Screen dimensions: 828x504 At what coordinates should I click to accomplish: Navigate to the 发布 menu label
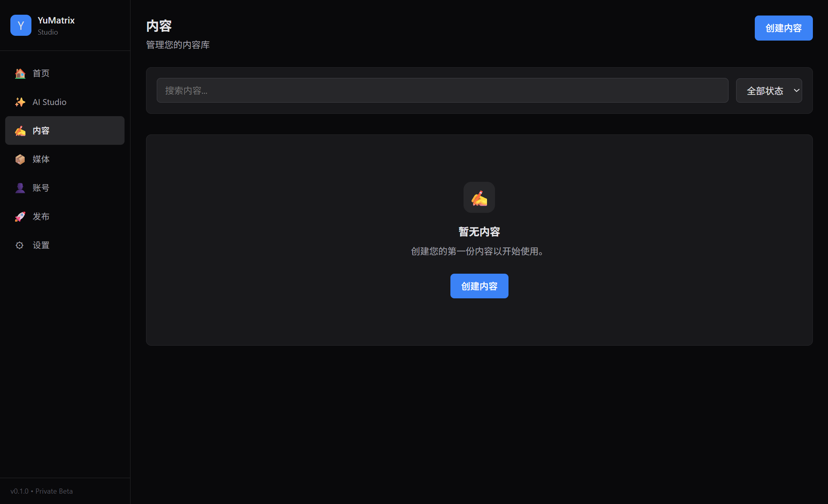(x=41, y=216)
